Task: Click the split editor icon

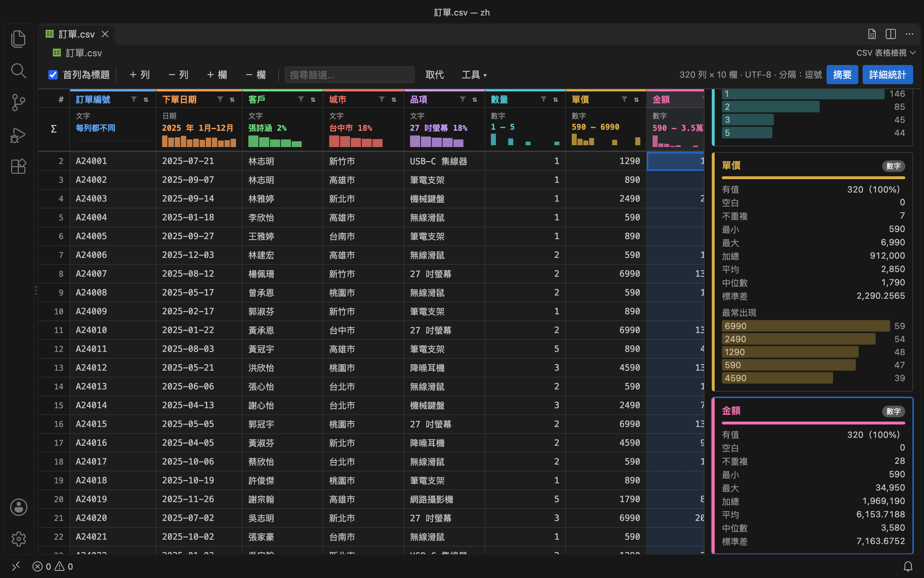Action: coord(890,34)
